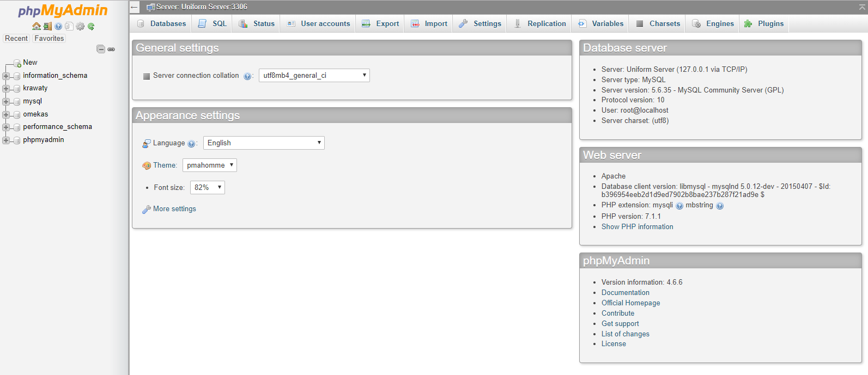Open the Font size dropdown showing 82%
Viewport: 868px width, 375px height.
208,187
